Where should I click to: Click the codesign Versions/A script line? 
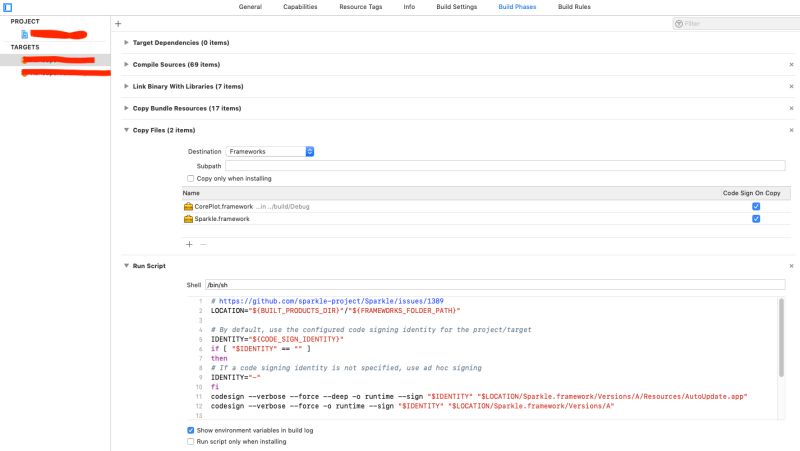click(x=412, y=406)
